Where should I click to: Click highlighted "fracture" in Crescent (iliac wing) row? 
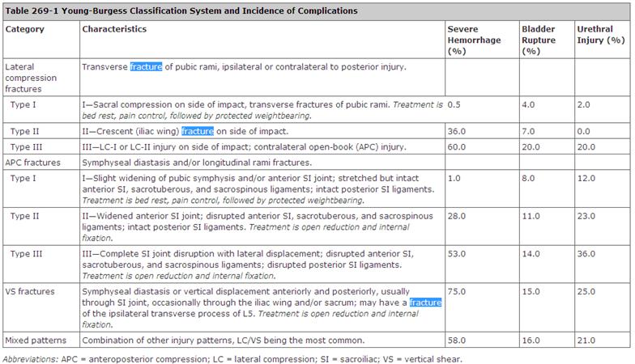pos(198,131)
